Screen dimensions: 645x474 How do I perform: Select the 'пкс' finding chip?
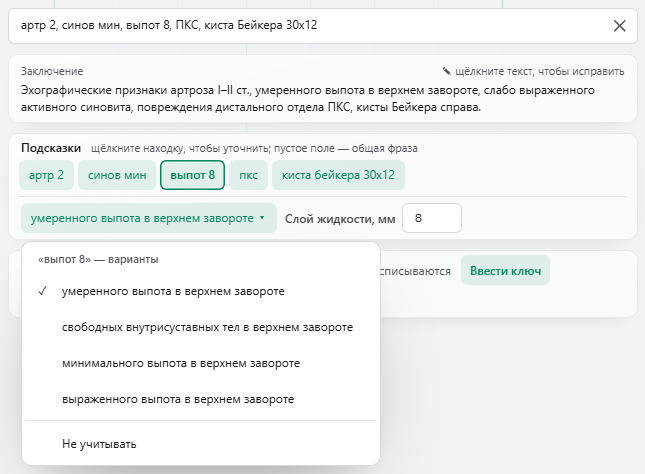[248, 175]
